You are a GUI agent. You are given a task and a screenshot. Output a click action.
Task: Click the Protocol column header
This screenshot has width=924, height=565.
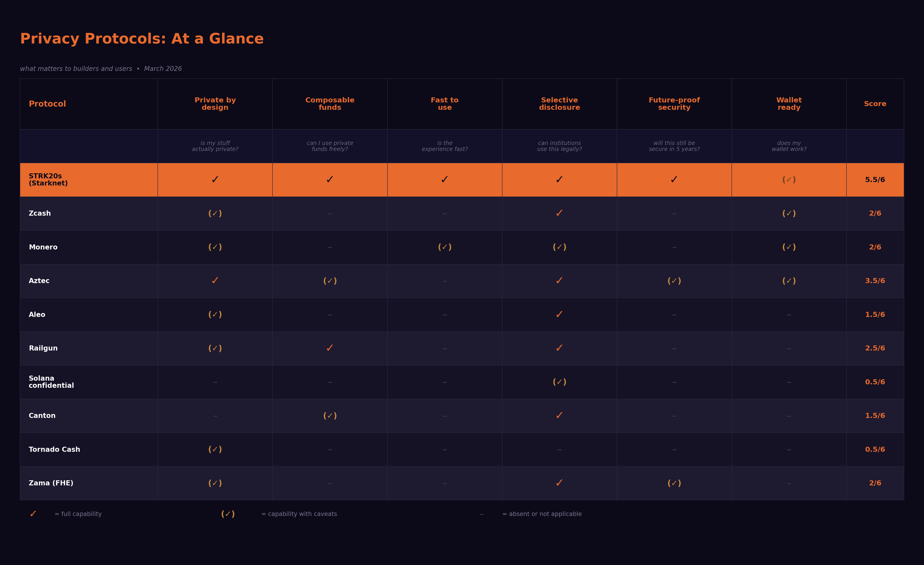coord(47,104)
